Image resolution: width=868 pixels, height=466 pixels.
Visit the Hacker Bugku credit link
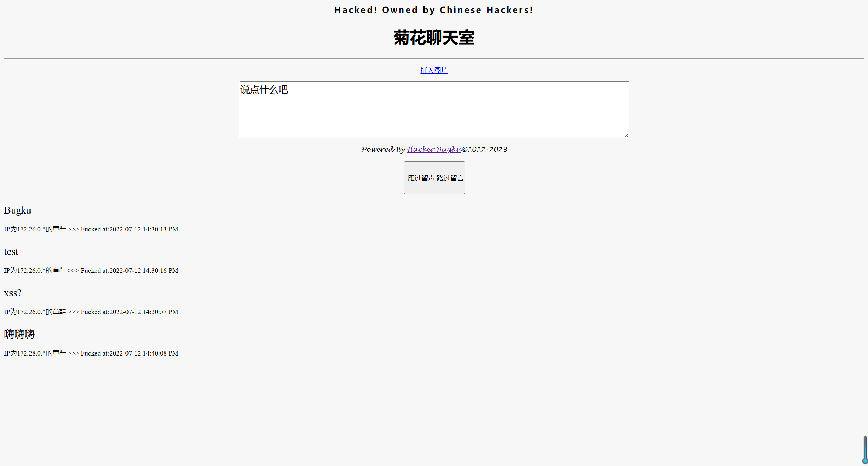click(x=434, y=149)
